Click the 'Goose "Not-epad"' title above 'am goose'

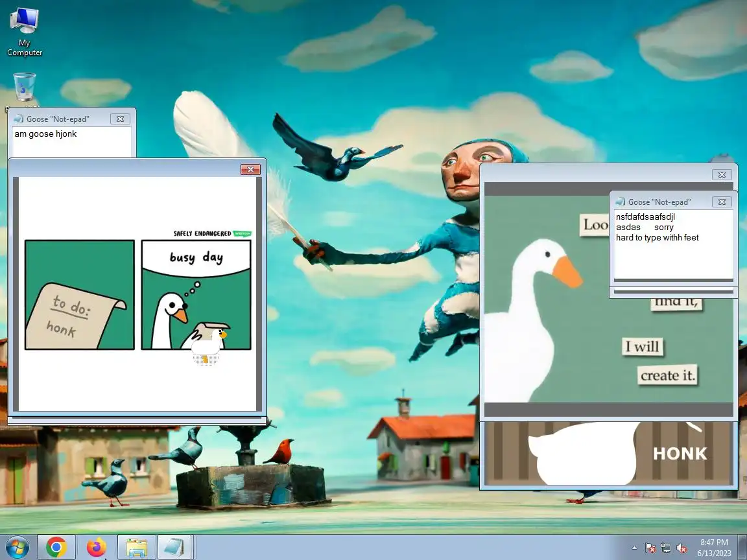pos(58,119)
